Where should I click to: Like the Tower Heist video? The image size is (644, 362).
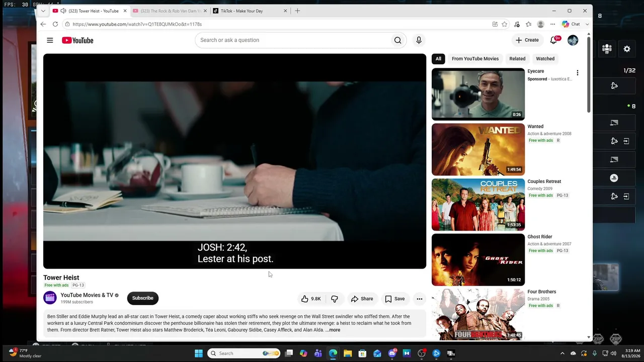pyautogui.click(x=311, y=299)
